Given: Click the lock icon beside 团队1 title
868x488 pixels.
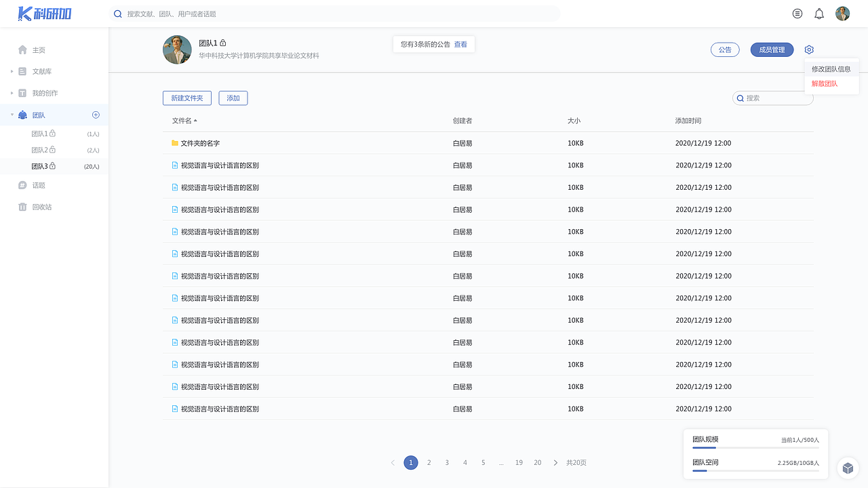Looking at the screenshot, I should point(223,43).
